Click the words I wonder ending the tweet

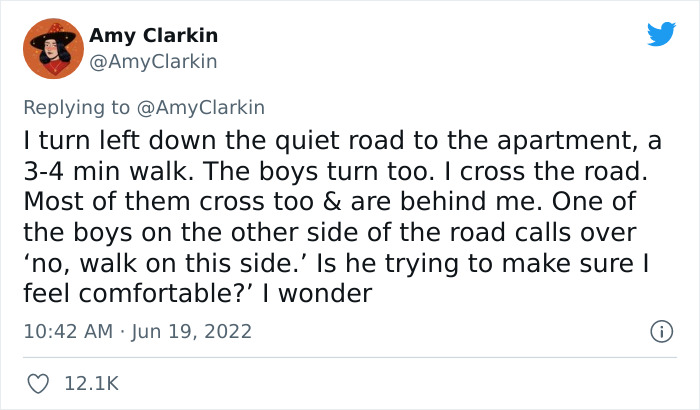click(x=317, y=294)
